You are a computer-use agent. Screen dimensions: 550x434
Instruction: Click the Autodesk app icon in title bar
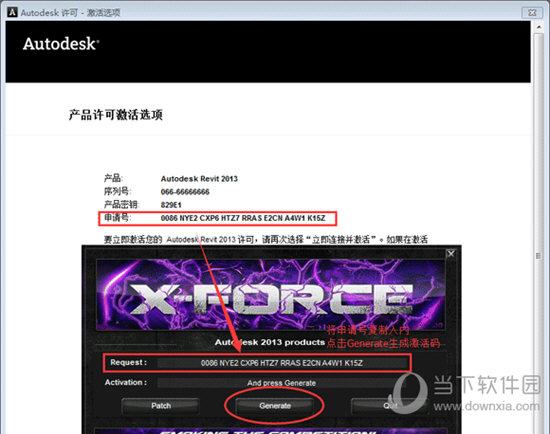(x=12, y=13)
